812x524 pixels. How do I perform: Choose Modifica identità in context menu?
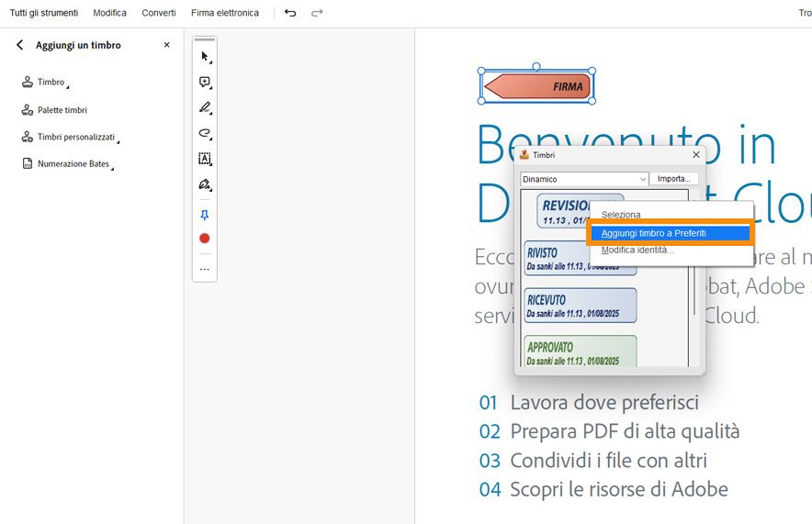pyautogui.click(x=637, y=251)
